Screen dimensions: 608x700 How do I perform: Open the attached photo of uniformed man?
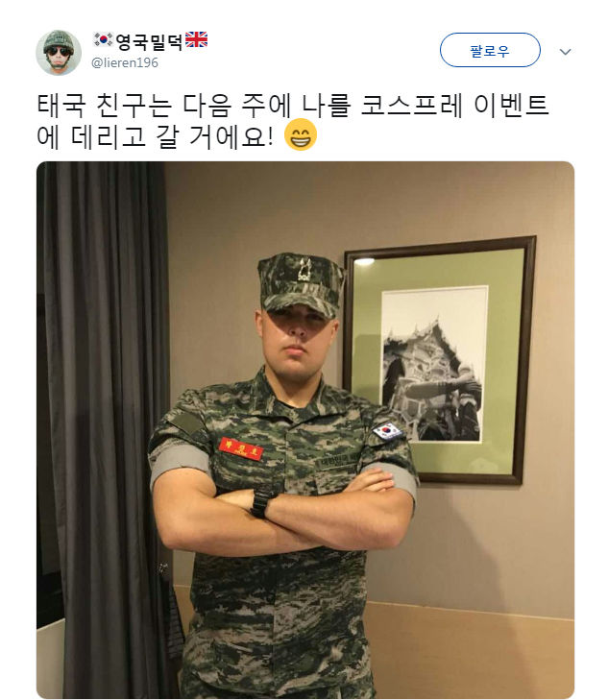pos(305,430)
